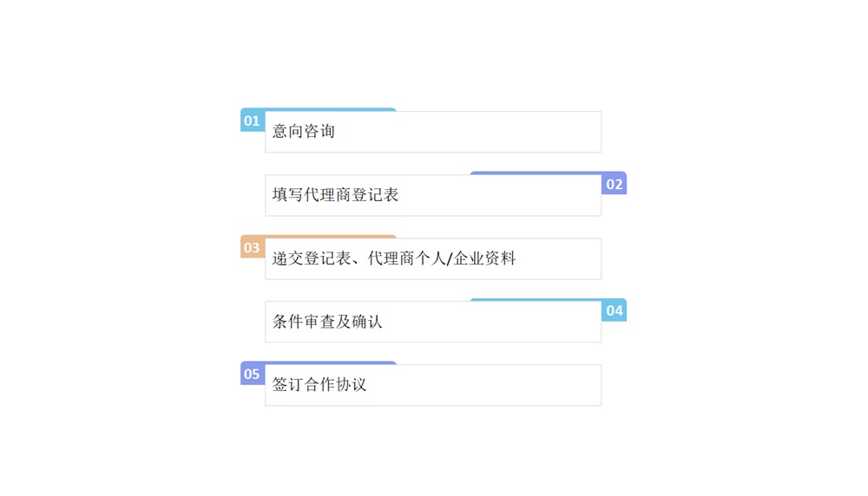The width and height of the screenshot is (868, 496).
Task: Click blue accent bar above 意向咨询 box
Action: [x=331, y=109]
